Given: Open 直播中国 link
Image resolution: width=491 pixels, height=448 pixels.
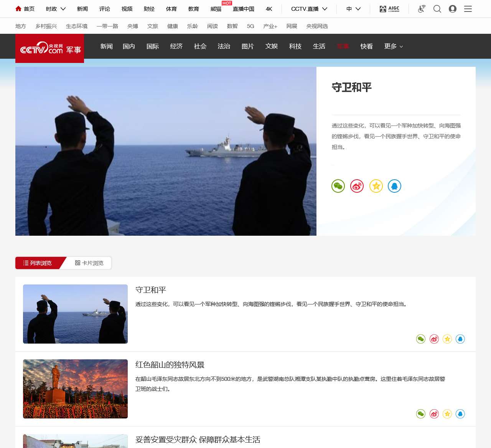Looking at the screenshot, I should [x=244, y=9].
